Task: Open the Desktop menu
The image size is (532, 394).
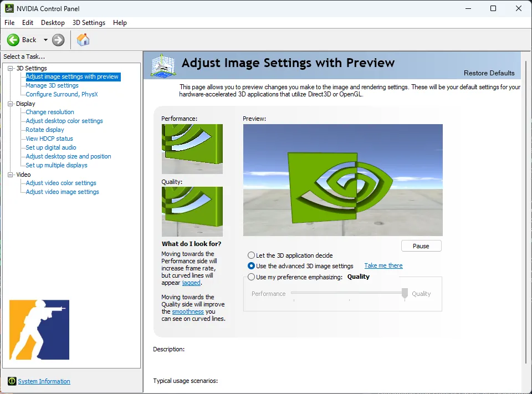Action: (x=53, y=23)
